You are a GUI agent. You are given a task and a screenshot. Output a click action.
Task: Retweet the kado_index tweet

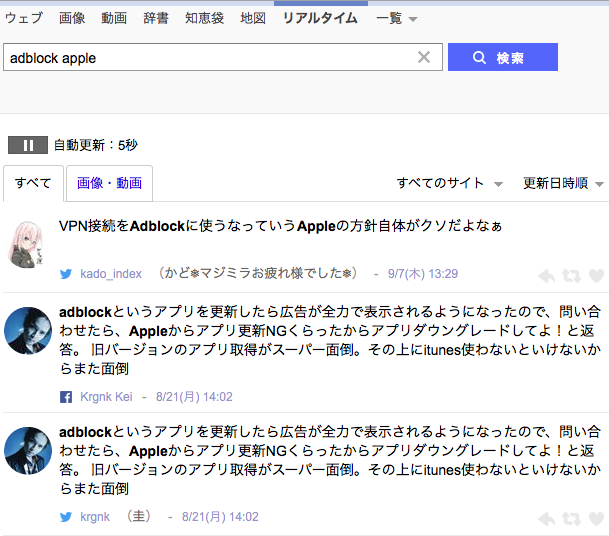coord(571,276)
